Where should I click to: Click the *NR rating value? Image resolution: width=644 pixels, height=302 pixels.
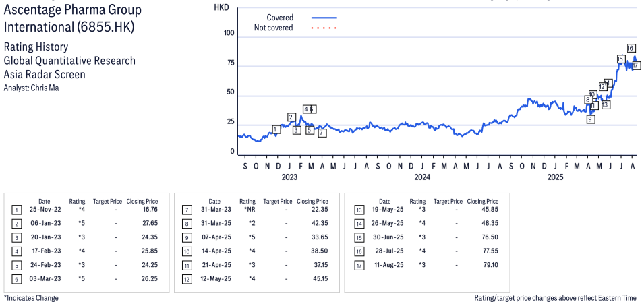point(249,209)
